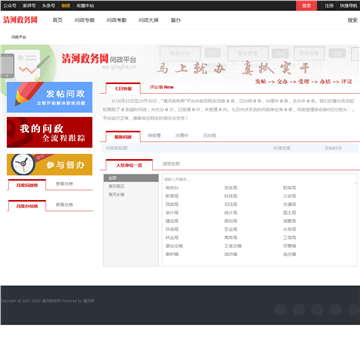Click the 问政平台 breadcrumb
Image resolution: width=360 pixels, height=360 pixels.
pyautogui.click(x=19, y=37)
